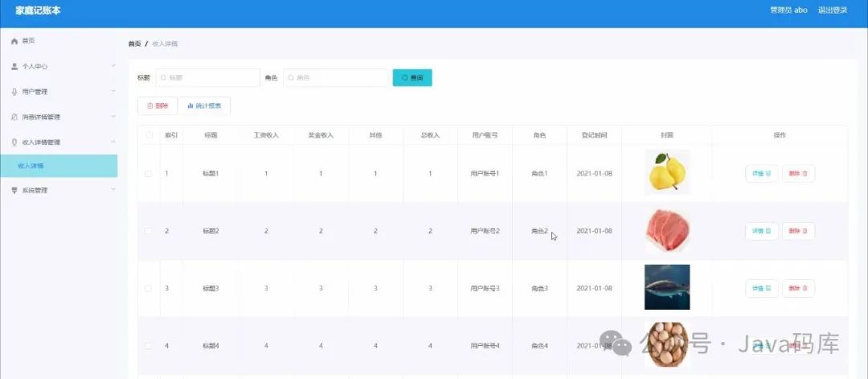Click the 退出登录 link

click(x=833, y=10)
